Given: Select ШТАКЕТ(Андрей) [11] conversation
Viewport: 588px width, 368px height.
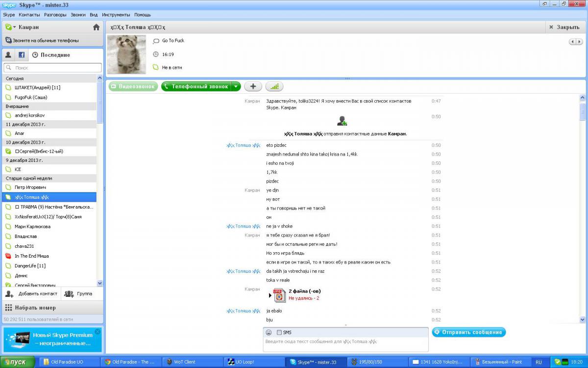Looking at the screenshot, I should pyautogui.click(x=50, y=87).
